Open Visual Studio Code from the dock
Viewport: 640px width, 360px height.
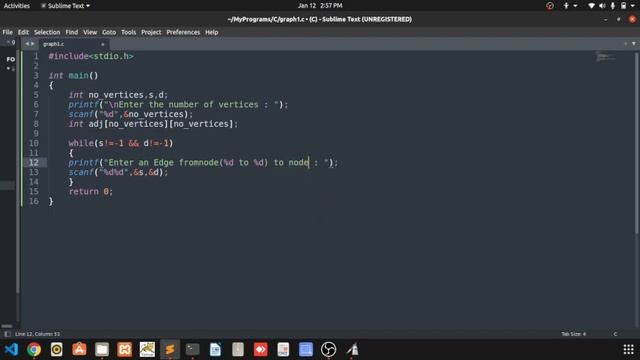[x=11, y=349]
